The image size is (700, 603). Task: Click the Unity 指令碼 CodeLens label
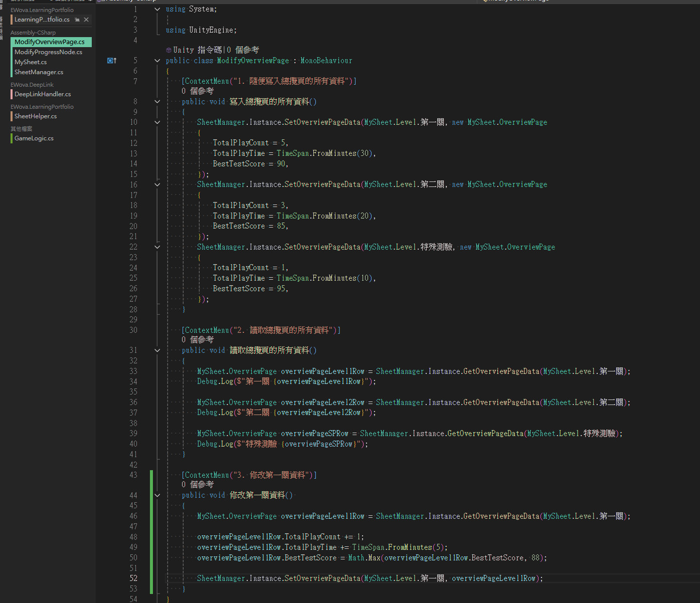tap(198, 50)
